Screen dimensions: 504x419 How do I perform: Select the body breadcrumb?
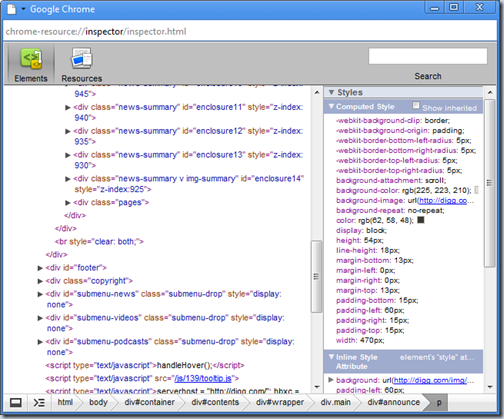click(98, 403)
